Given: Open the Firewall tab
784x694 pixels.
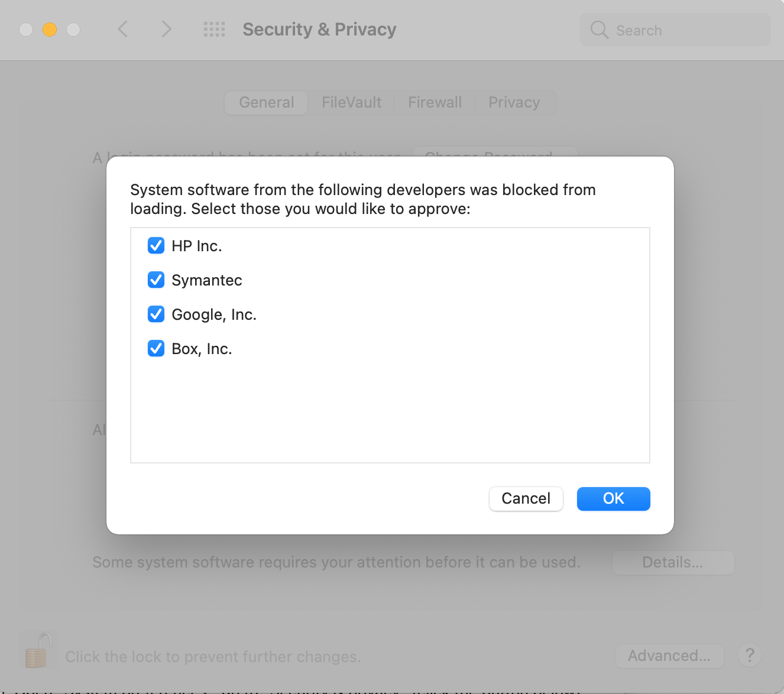Looking at the screenshot, I should point(435,102).
